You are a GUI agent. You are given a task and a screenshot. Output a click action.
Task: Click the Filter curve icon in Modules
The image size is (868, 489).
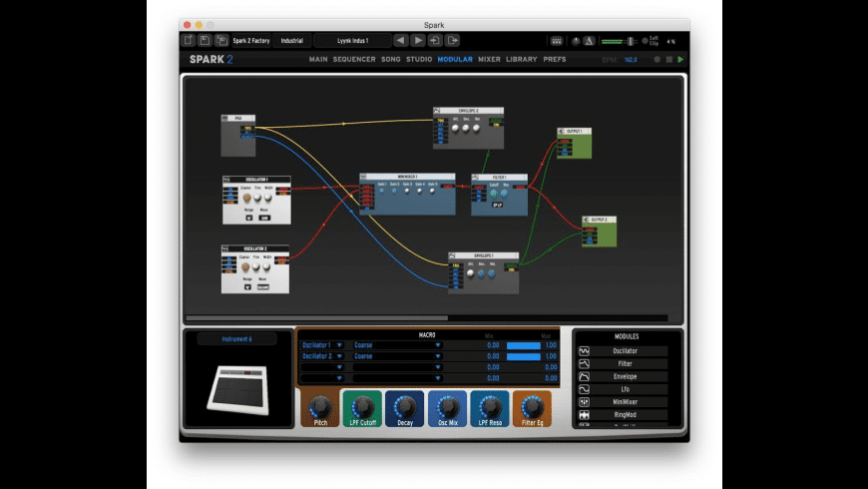click(x=584, y=364)
